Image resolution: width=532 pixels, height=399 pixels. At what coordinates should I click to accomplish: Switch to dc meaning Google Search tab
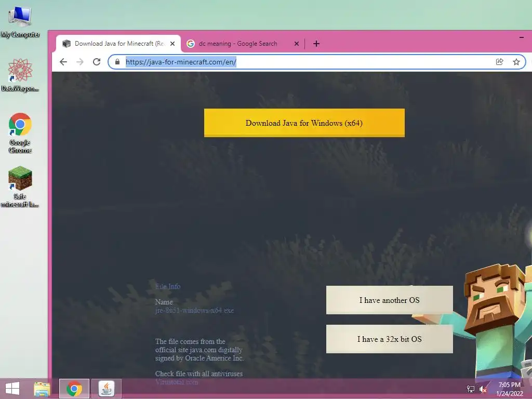tap(243, 44)
